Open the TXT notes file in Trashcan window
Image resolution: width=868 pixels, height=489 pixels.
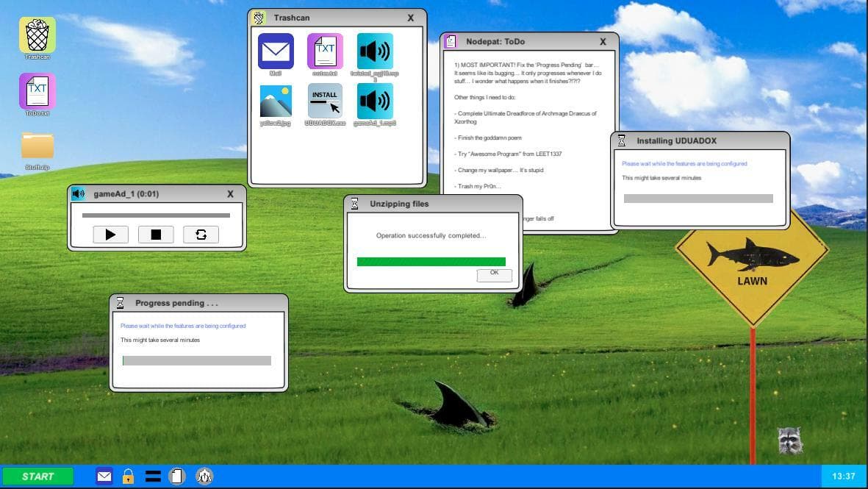[325, 51]
